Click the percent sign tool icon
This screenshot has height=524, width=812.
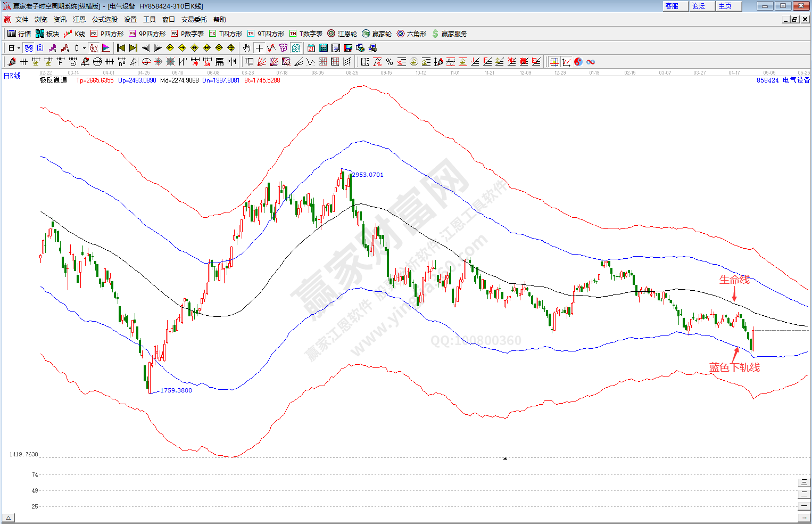(x=390, y=62)
